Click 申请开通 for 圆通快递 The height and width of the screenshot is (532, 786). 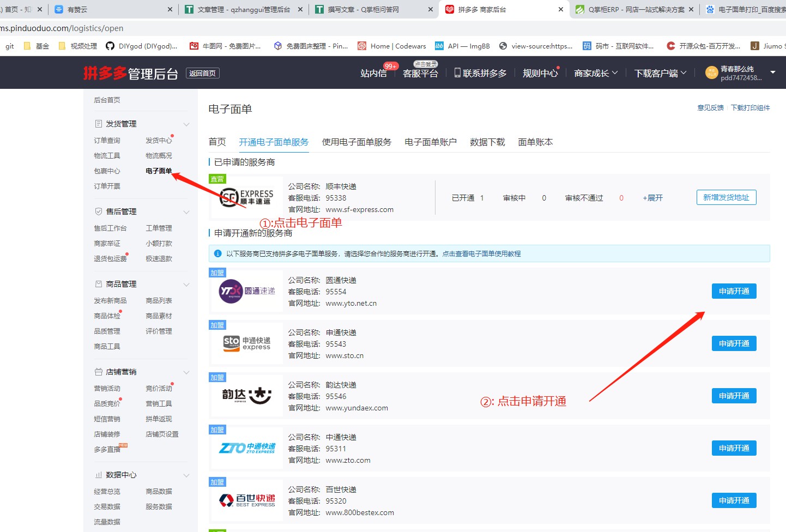[x=734, y=291]
